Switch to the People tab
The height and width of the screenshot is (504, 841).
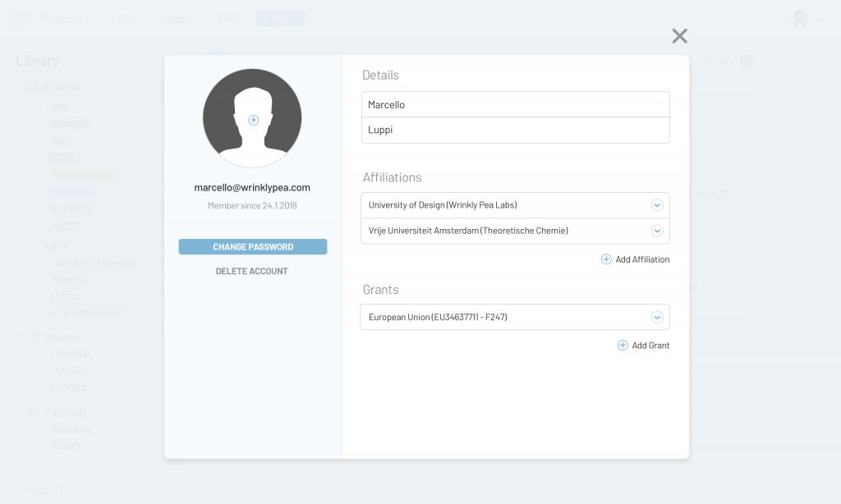pos(177,18)
